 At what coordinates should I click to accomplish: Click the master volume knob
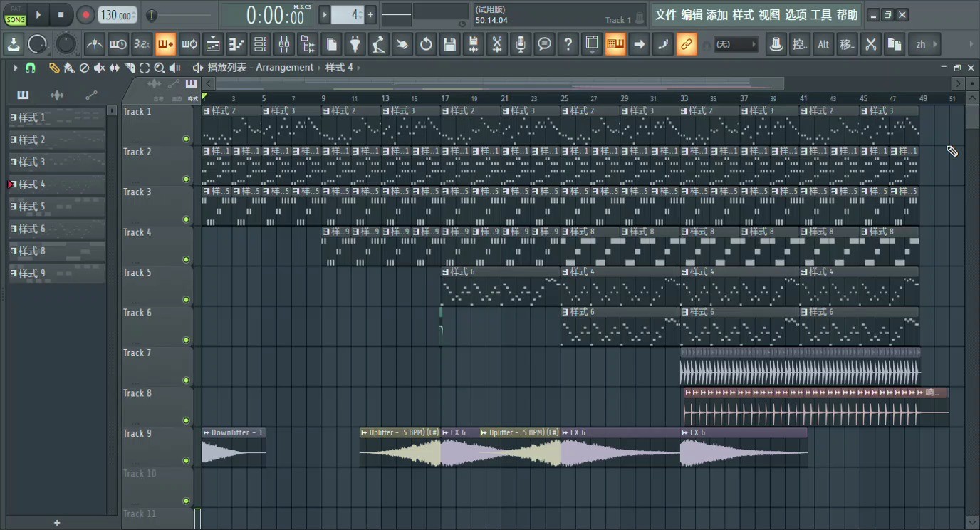pyautogui.click(x=37, y=44)
